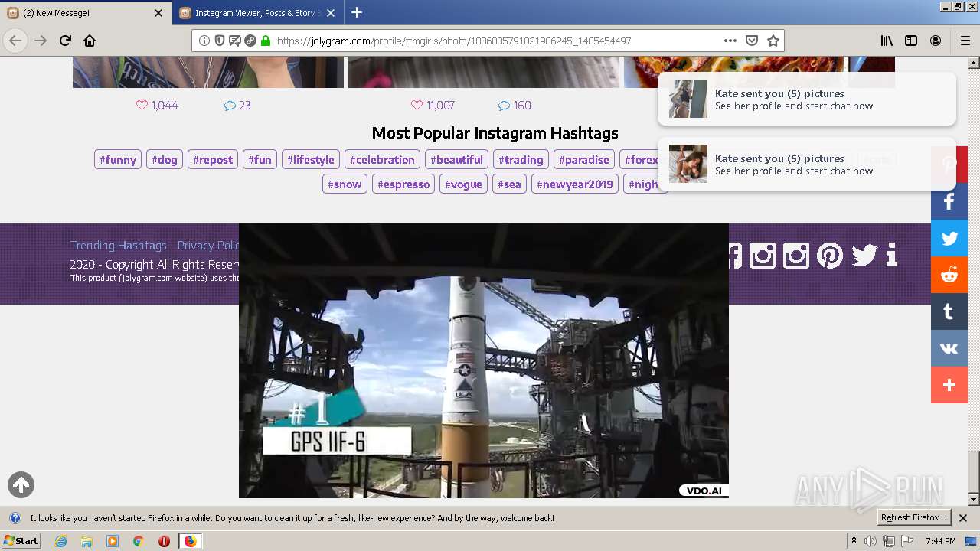
Task: Bookmark this page with star icon
Action: tap(773, 41)
